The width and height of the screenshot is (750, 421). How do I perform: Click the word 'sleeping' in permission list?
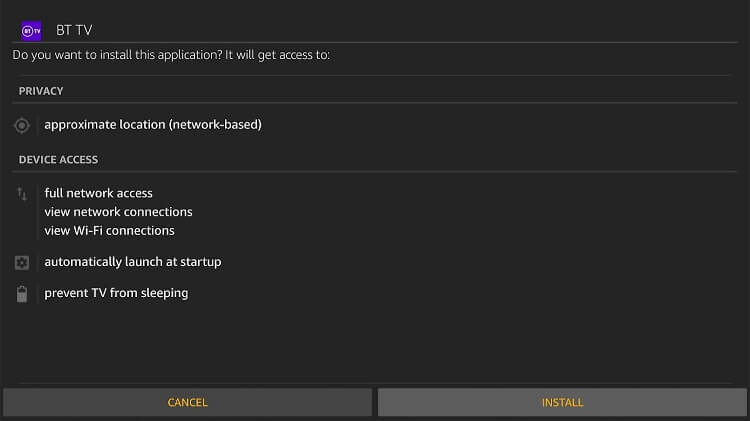[165, 293]
